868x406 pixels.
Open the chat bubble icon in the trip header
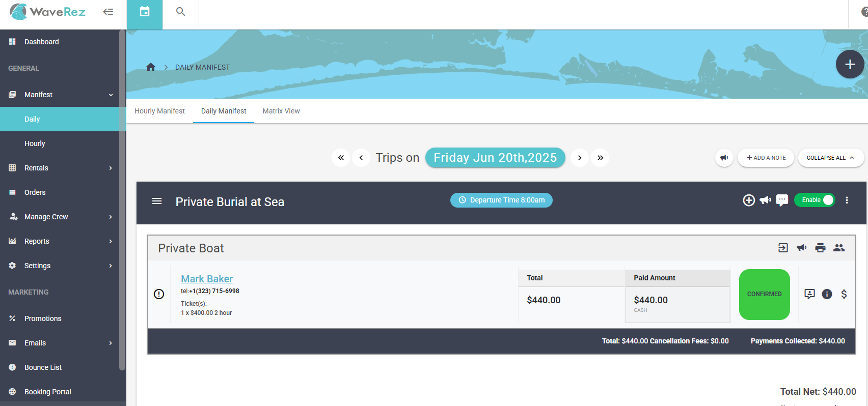(782, 200)
